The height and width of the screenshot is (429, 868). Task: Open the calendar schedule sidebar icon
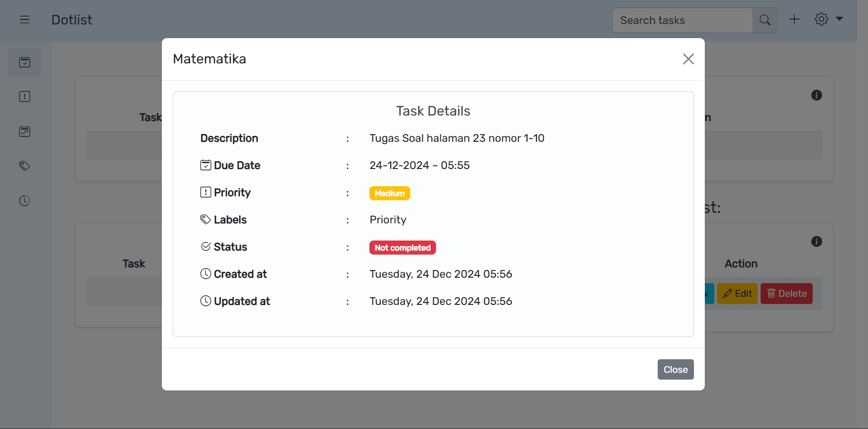tap(24, 131)
